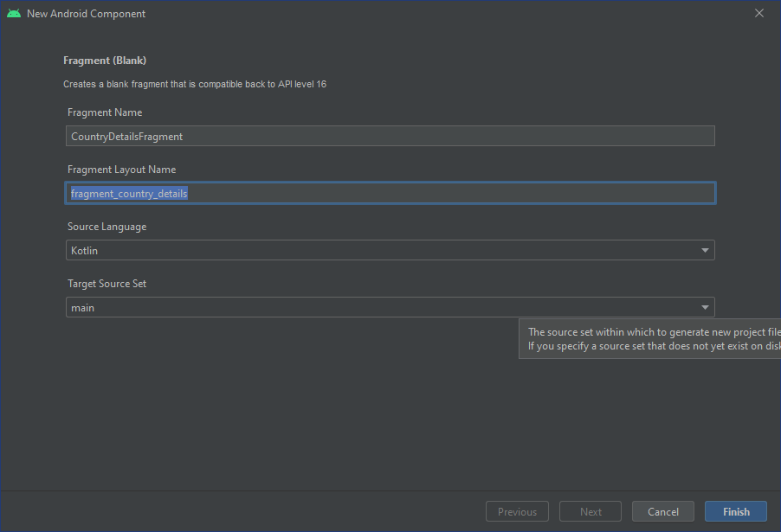The width and height of the screenshot is (781, 532).
Task: Click the Source Language label
Action: point(106,227)
